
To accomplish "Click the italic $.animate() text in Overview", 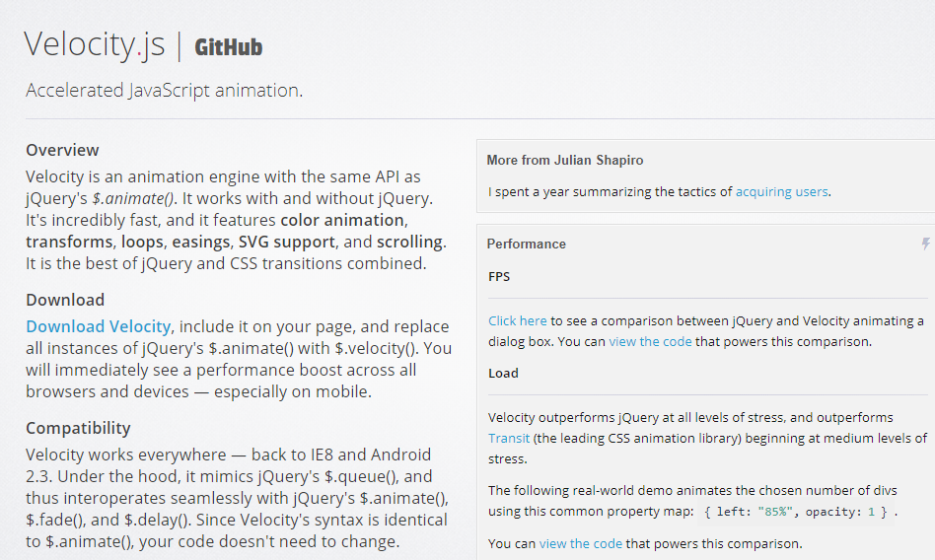I will [x=133, y=198].
